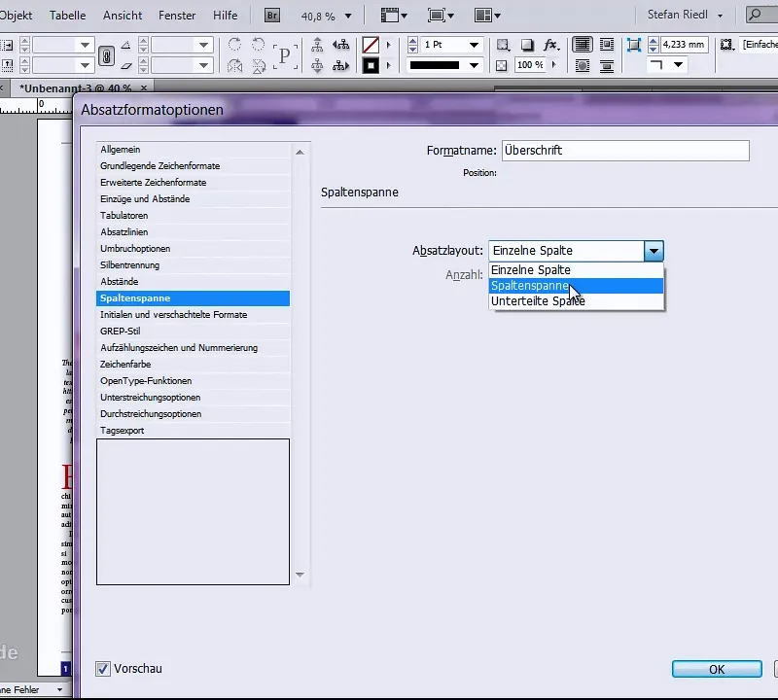Select Silbentrennung category
This screenshot has width=778, height=700.
tap(193, 264)
